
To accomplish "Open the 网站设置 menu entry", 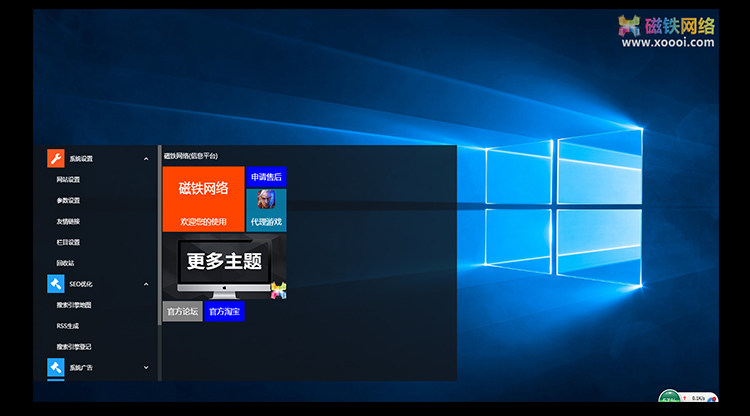I will [x=68, y=179].
